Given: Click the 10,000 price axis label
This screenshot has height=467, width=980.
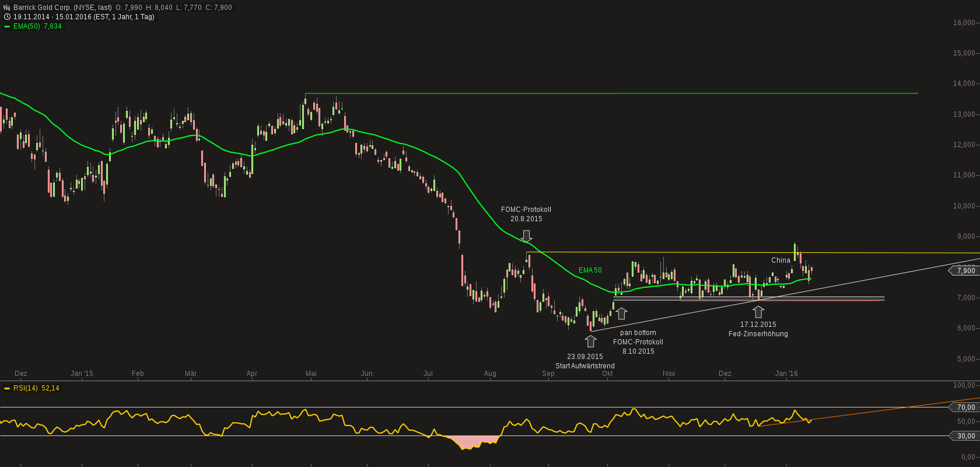Looking at the screenshot, I should (964, 206).
